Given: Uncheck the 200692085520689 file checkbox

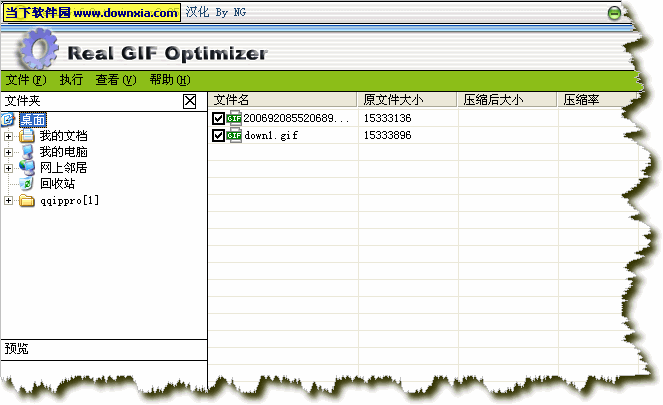Looking at the screenshot, I should point(218,118).
